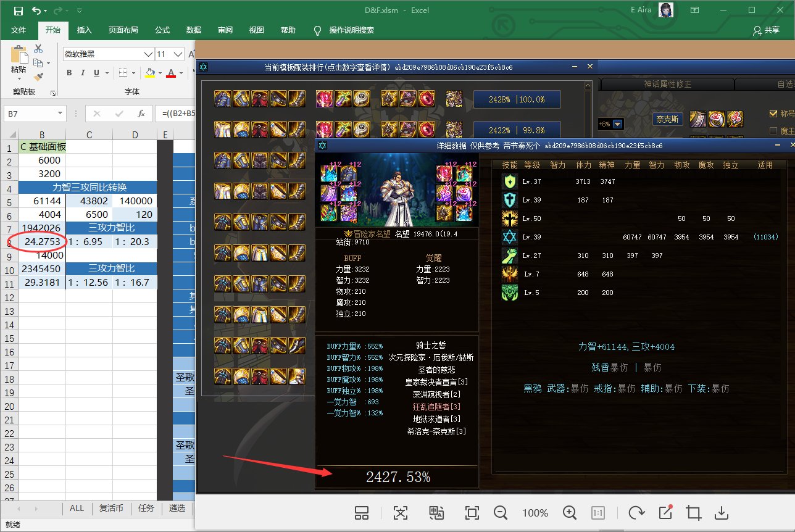Click the Lv. 37 shield skill icon
Screen dimensions: 795x532
pyautogui.click(x=510, y=182)
